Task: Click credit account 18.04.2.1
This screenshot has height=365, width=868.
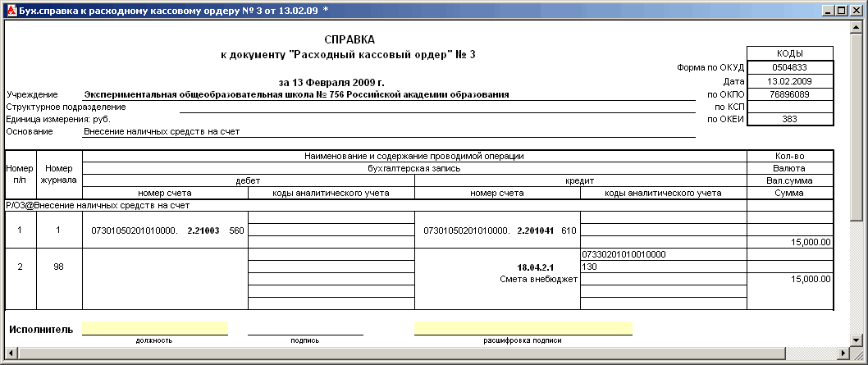Action: tap(535, 267)
